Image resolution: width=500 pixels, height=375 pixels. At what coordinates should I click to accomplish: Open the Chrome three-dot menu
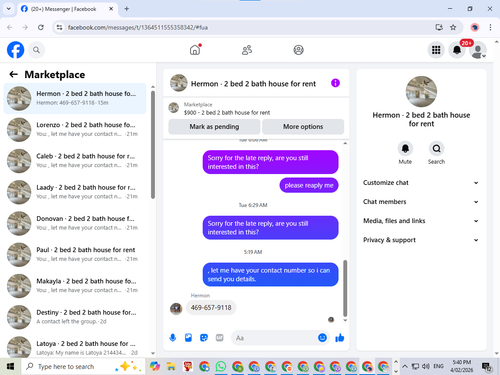click(x=490, y=27)
